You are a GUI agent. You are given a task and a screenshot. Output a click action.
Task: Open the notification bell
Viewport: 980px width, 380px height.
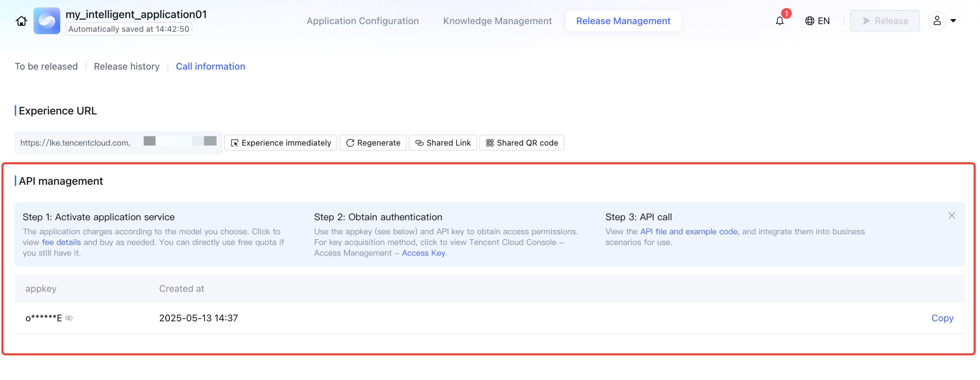[x=779, y=21]
